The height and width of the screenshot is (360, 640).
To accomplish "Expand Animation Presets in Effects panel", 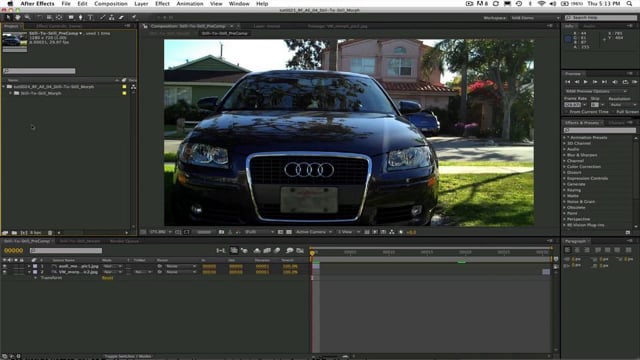I will (x=564, y=138).
